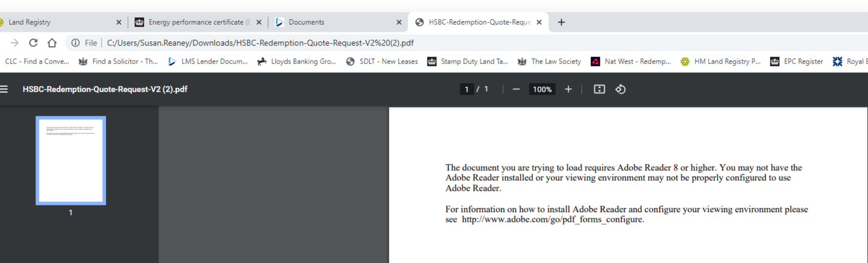Switch to the Documents tab
The image size is (868, 263).
pyautogui.click(x=337, y=22)
